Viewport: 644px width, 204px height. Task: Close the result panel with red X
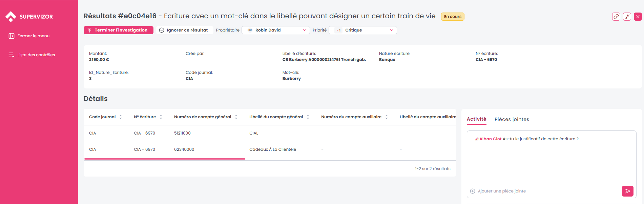[638, 17]
